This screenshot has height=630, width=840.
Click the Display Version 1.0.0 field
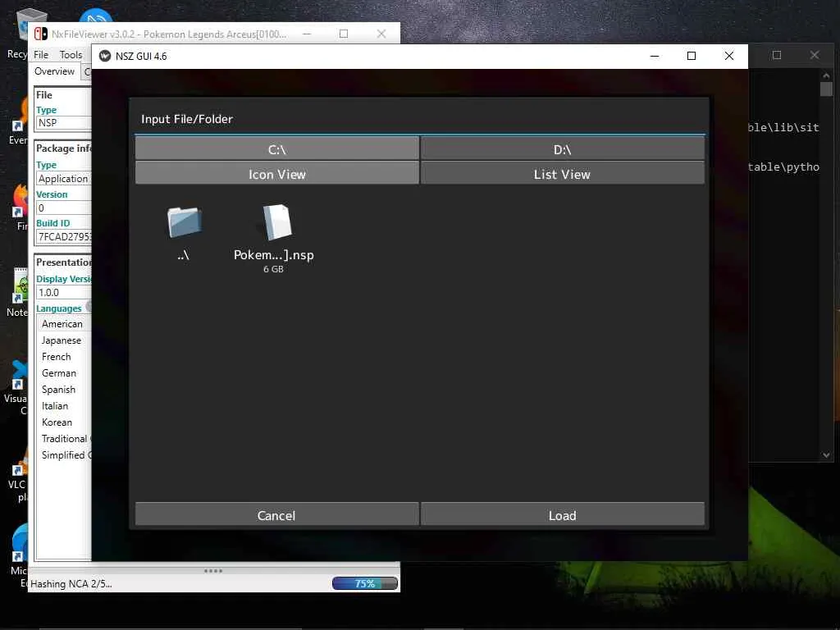tap(64, 293)
